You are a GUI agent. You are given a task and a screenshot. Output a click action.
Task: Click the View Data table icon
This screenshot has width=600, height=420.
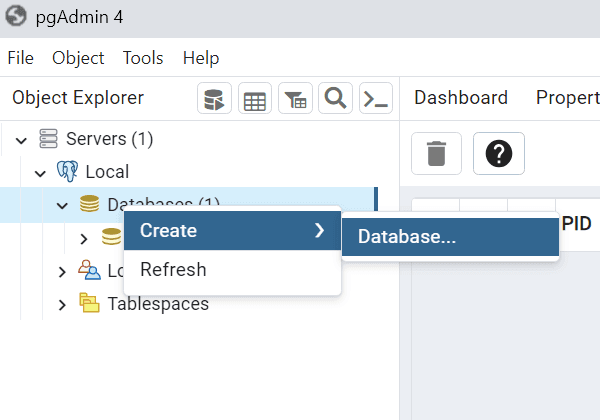[x=255, y=98]
